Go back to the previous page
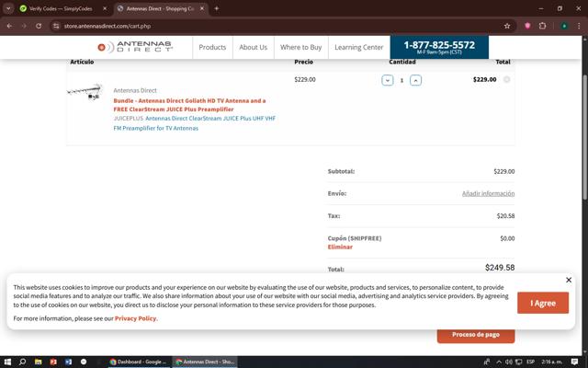 (x=9, y=26)
